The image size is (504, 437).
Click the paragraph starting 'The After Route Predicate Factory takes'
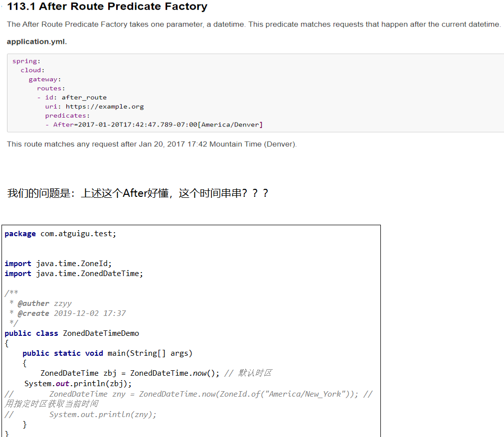(254, 24)
